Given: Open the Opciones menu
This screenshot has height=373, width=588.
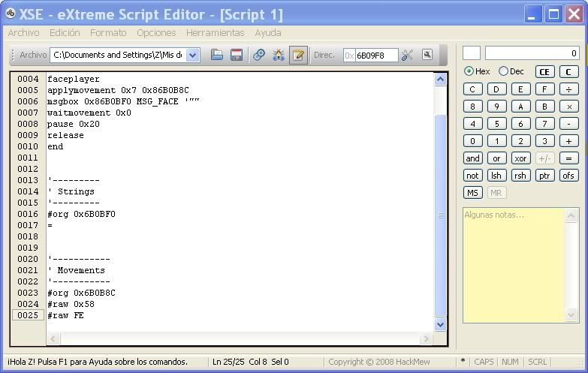Looking at the screenshot, I should pyautogui.click(x=156, y=33).
